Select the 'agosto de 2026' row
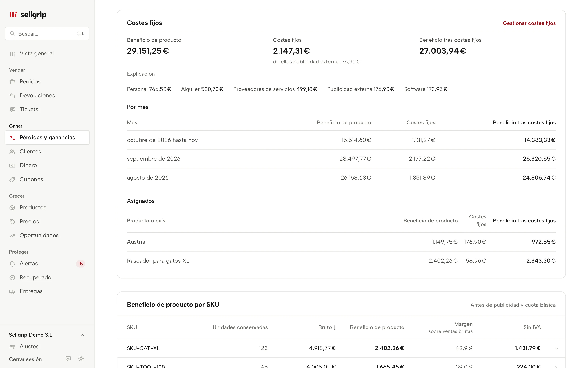This screenshot has width=588, height=368. [x=341, y=178]
